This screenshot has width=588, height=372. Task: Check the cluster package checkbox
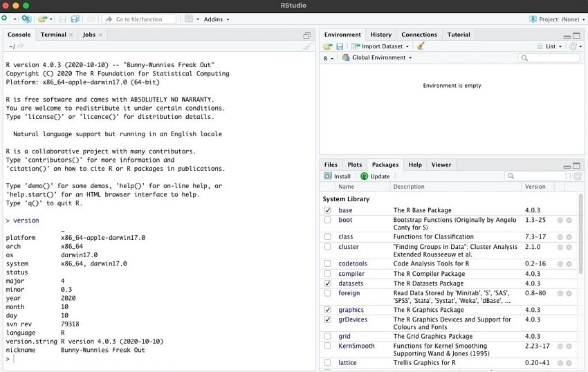pos(327,247)
